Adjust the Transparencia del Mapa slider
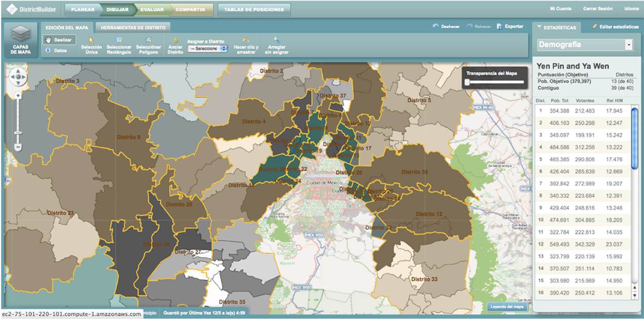Image resolution: width=644 pixels, height=319 pixels. (x=467, y=82)
